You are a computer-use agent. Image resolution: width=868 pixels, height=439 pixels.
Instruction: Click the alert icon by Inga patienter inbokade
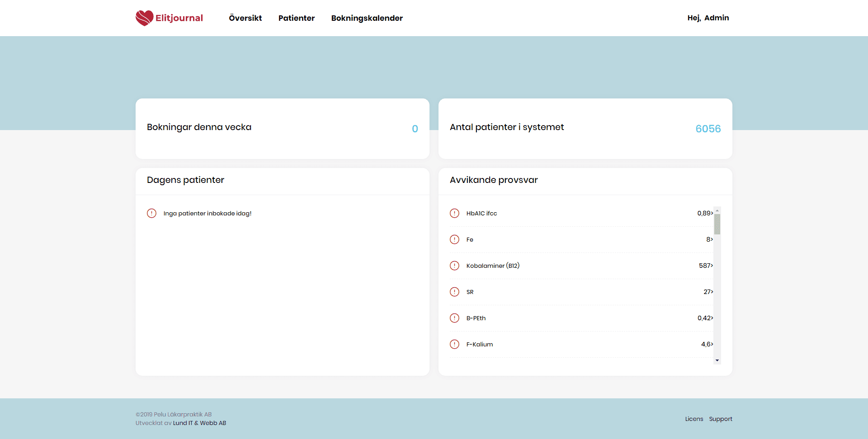tap(151, 213)
